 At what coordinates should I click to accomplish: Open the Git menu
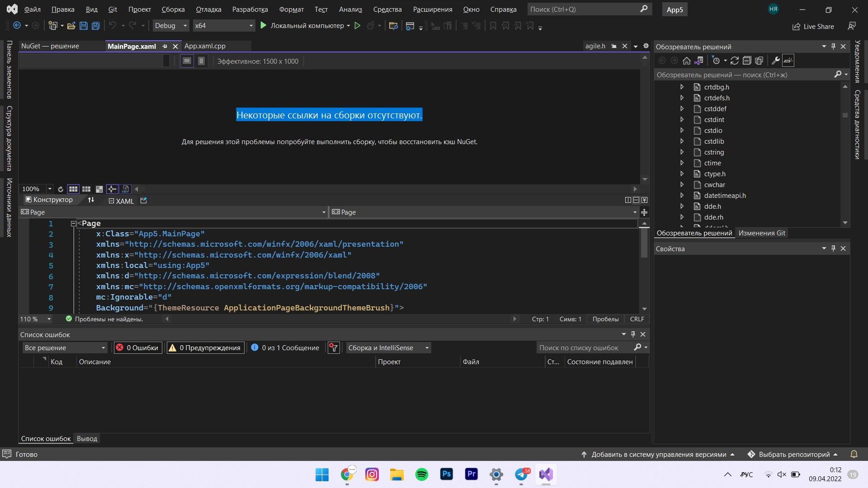point(113,9)
